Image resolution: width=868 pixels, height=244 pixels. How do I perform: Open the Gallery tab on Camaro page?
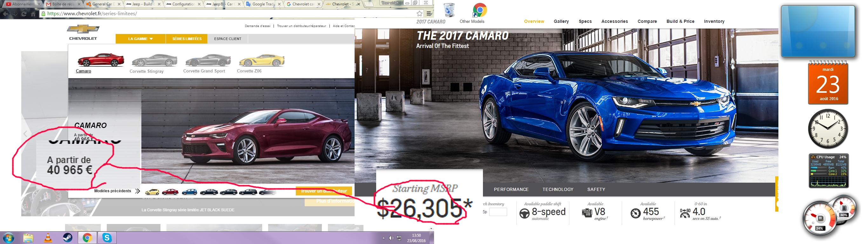click(561, 21)
